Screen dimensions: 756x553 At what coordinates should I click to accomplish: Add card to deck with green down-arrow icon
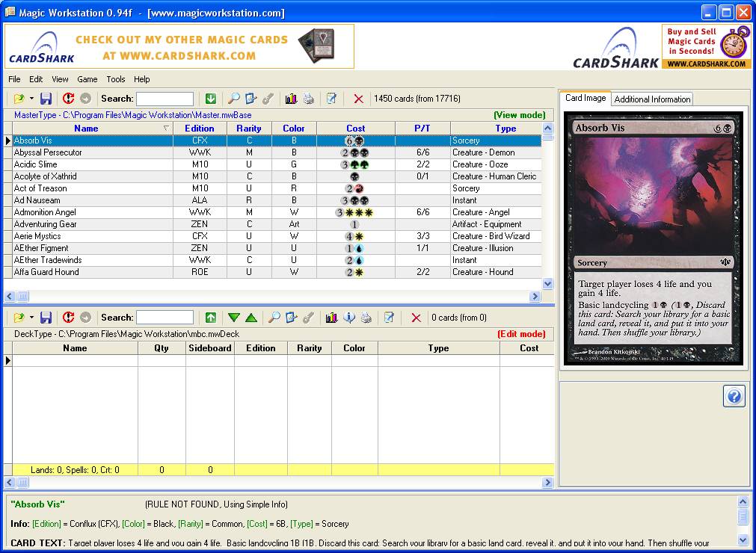211,99
